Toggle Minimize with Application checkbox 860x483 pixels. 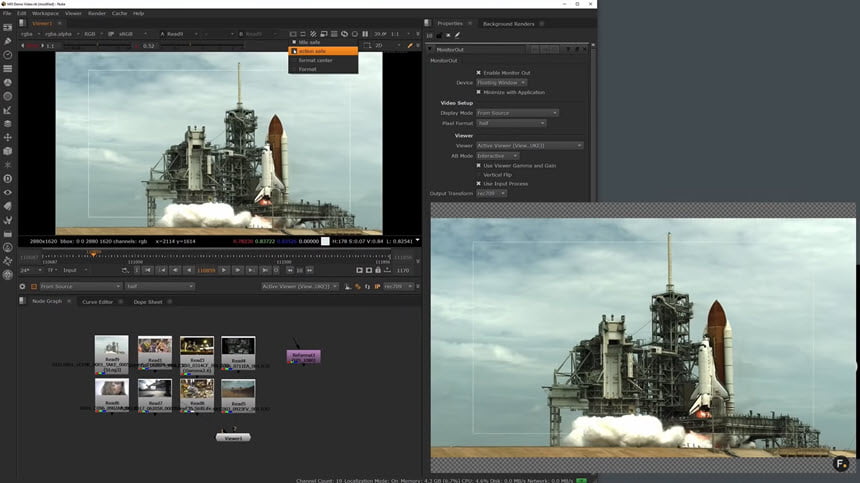pos(478,92)
